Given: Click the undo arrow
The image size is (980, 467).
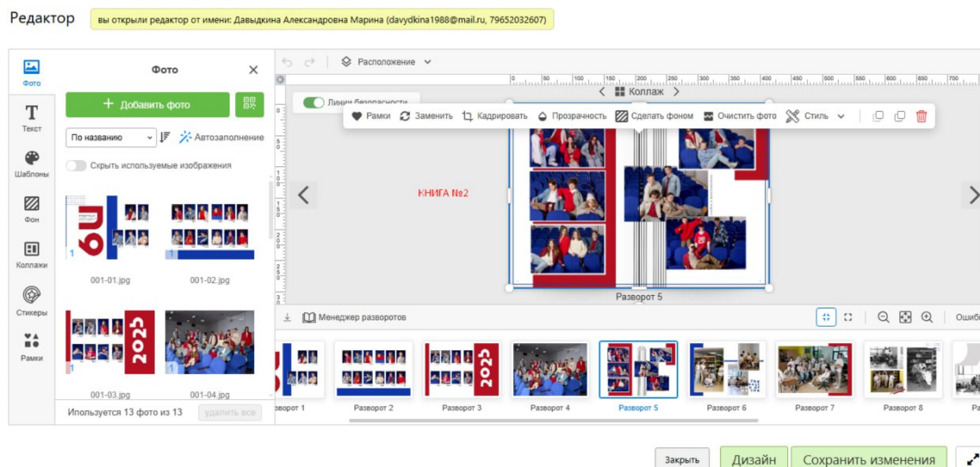Looking at the screenshot, I should click(x=287, y=62).
